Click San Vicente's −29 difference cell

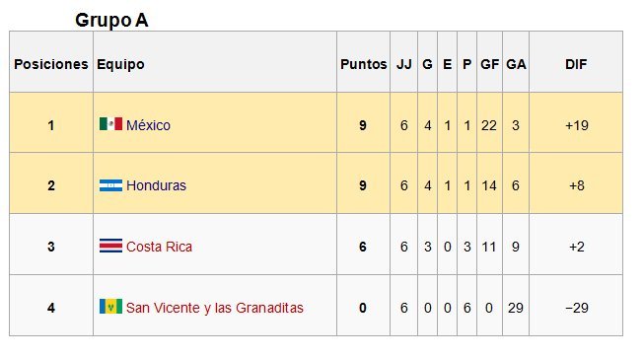click(576, 308)
